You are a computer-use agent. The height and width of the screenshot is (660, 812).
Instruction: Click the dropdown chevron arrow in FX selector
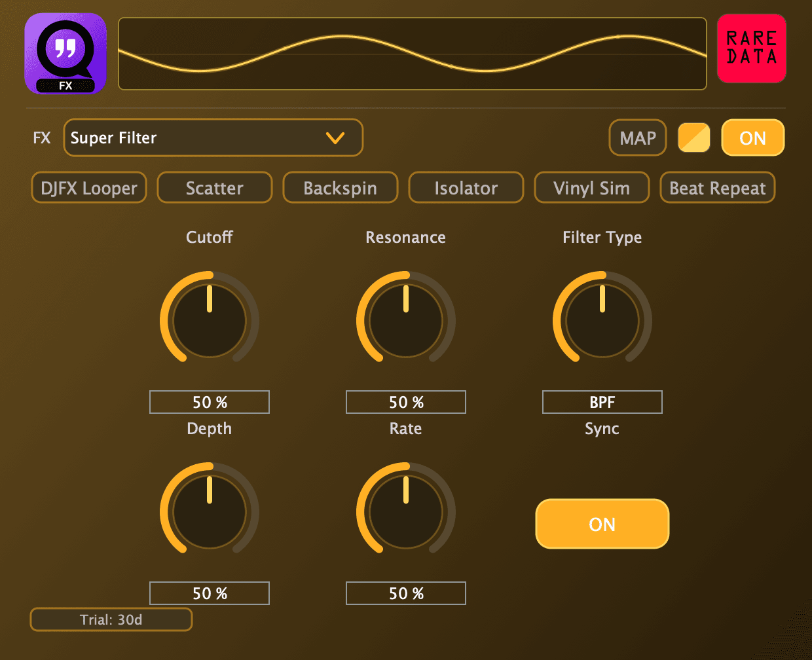335,138
